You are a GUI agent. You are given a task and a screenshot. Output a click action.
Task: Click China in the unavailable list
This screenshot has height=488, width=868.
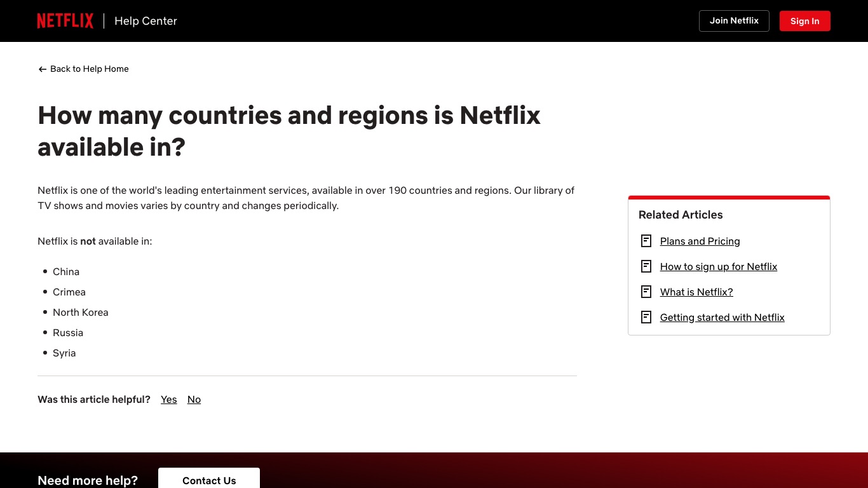pyautogui.click(x=66, y=271)
